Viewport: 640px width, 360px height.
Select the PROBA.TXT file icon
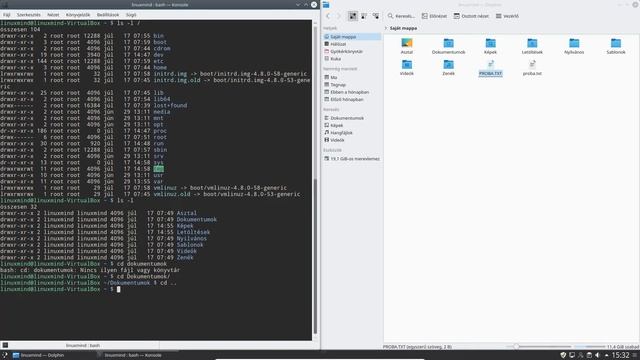click(490, 64)
